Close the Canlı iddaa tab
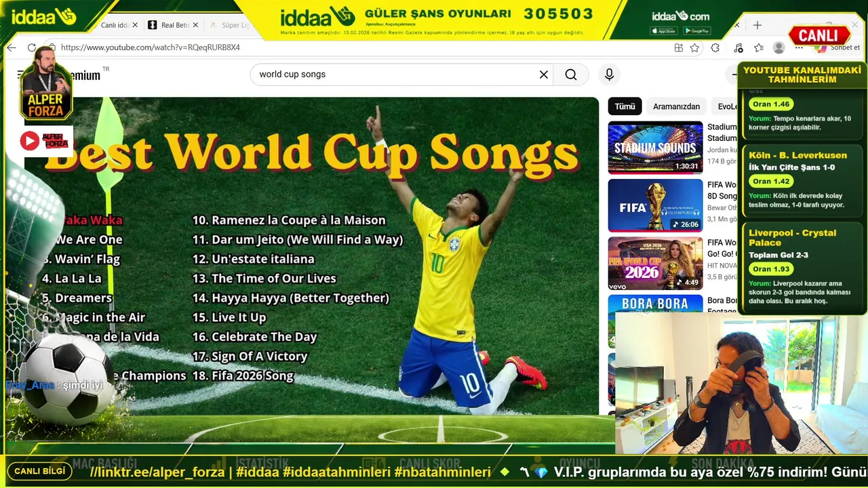 (135, 25)
